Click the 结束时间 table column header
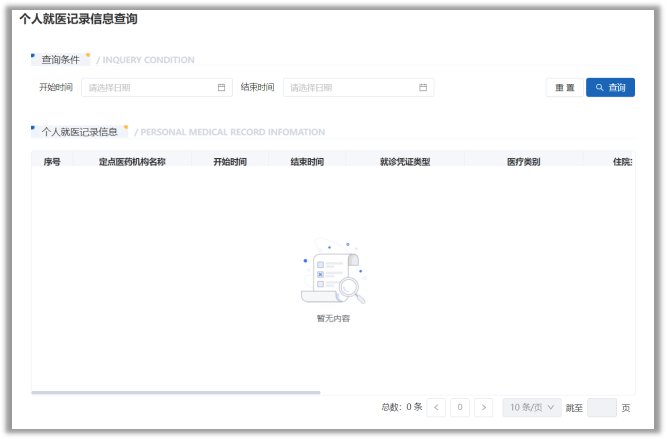The width and height of the screenshot is (667, 439). click(x=307, y=161)
